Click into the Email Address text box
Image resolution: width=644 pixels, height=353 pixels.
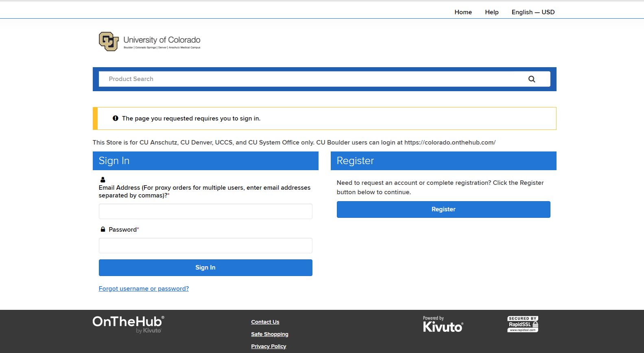(x=205, y=211)
